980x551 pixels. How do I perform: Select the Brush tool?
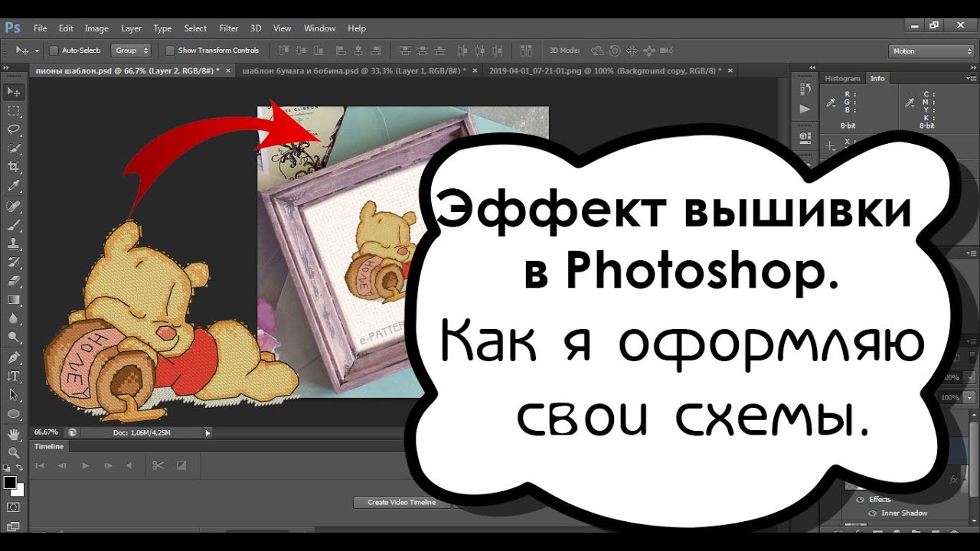tap(14, 225)
